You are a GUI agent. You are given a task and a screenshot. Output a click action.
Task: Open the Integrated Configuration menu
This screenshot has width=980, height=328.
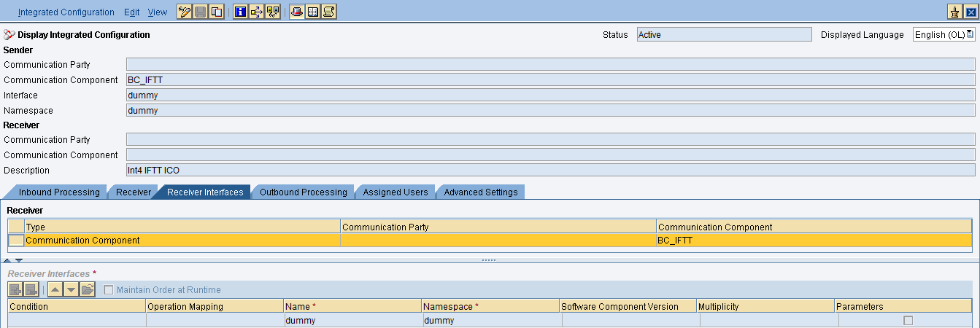point(66,12)
